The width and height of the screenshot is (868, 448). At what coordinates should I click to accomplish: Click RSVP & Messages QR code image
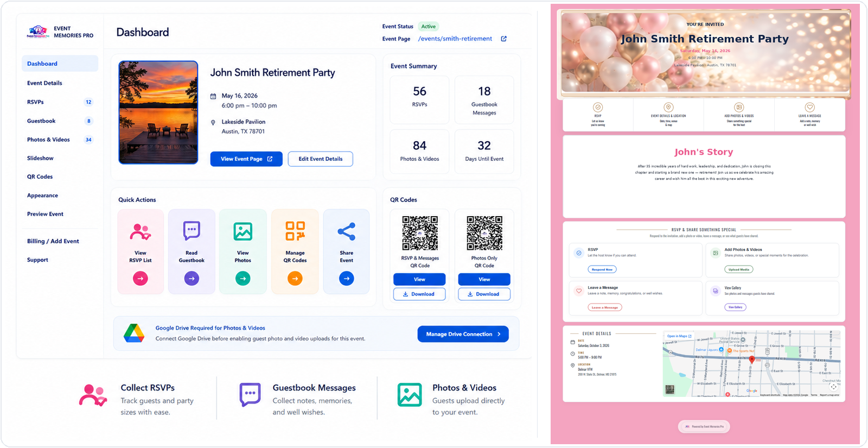tap(420, 234)
